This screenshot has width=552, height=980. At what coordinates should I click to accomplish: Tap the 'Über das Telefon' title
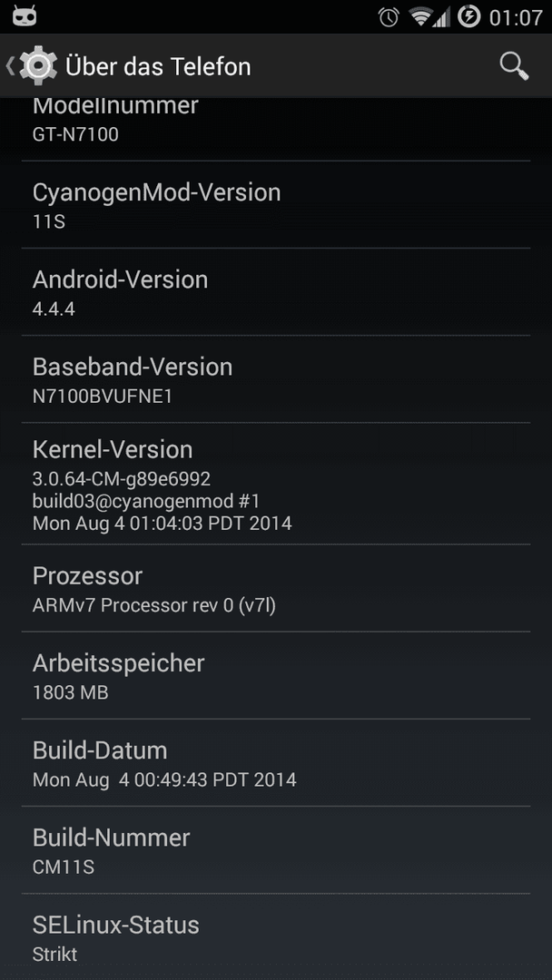(x=158, y=66)
